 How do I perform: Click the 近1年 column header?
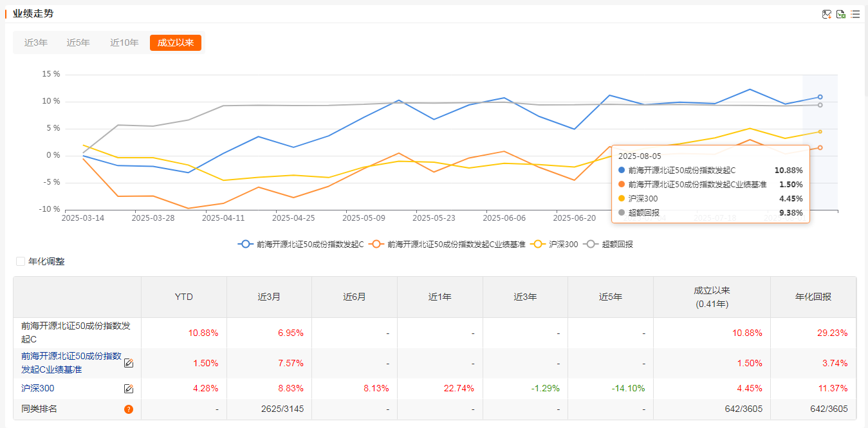point(440,297)
